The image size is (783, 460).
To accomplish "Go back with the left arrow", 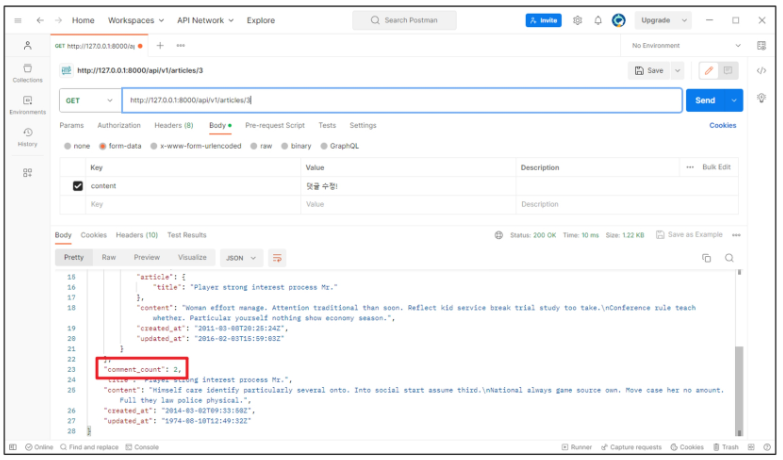I will (x=40, y=20).
